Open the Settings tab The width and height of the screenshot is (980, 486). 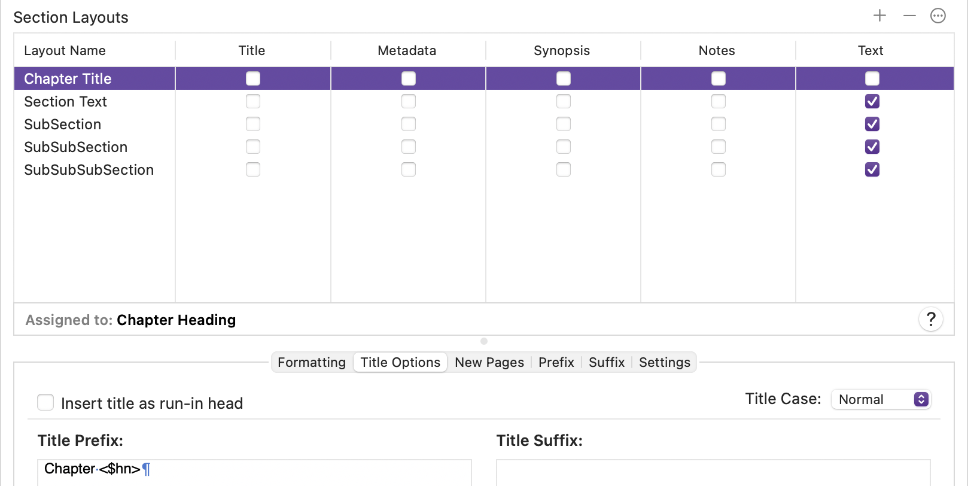[x=665, y=362]
